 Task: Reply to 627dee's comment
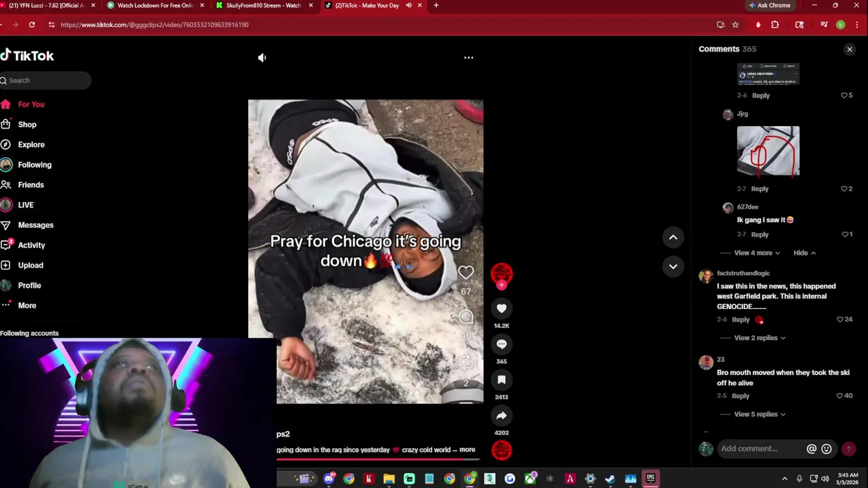pyautogui.click(x=759, y=235)
